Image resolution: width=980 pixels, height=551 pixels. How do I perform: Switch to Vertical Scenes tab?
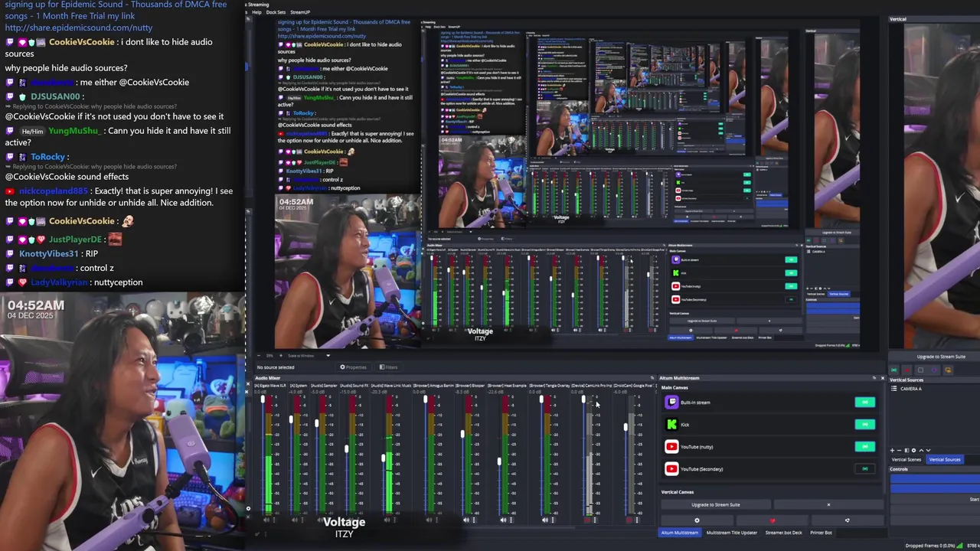tap(906, 459)
